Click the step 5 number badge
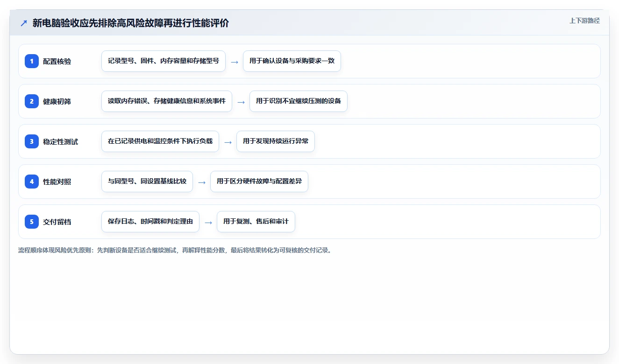The height and width of the screenshot is (364, 619). 32,222
